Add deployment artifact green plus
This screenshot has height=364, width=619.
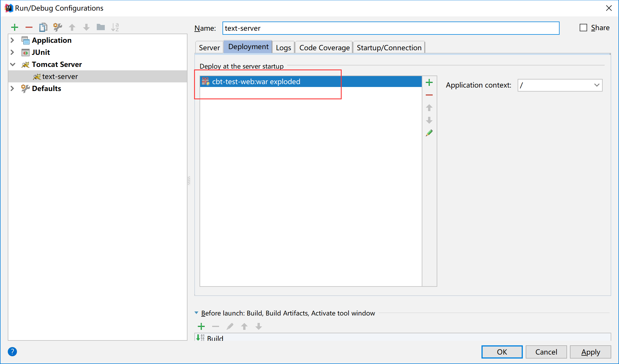[429, 83]
